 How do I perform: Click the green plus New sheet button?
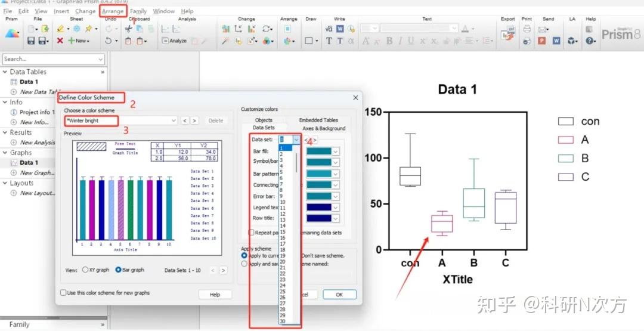click(78, 41)
